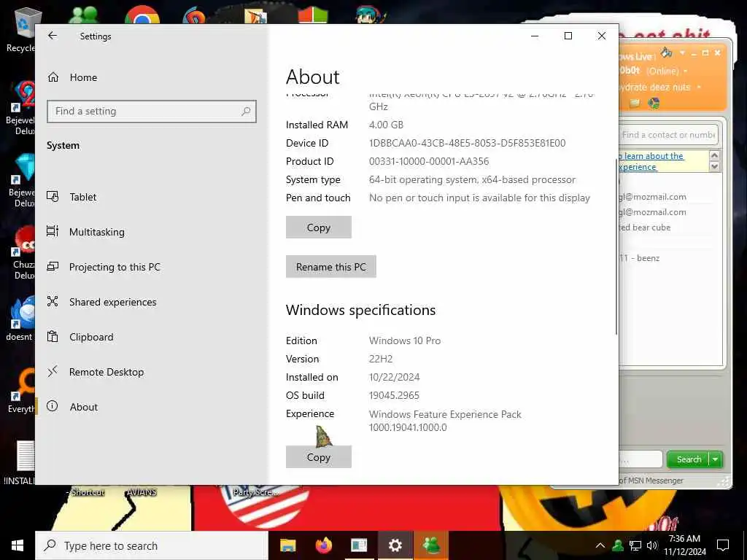Select the Installed RAM value 4.00 GB

click(386, 125)
